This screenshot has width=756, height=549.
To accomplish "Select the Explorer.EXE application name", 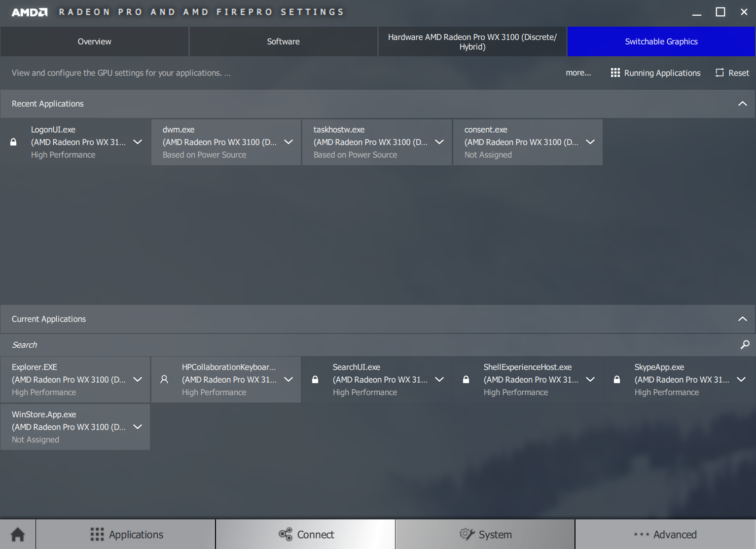I will click(x=35, y=367).
